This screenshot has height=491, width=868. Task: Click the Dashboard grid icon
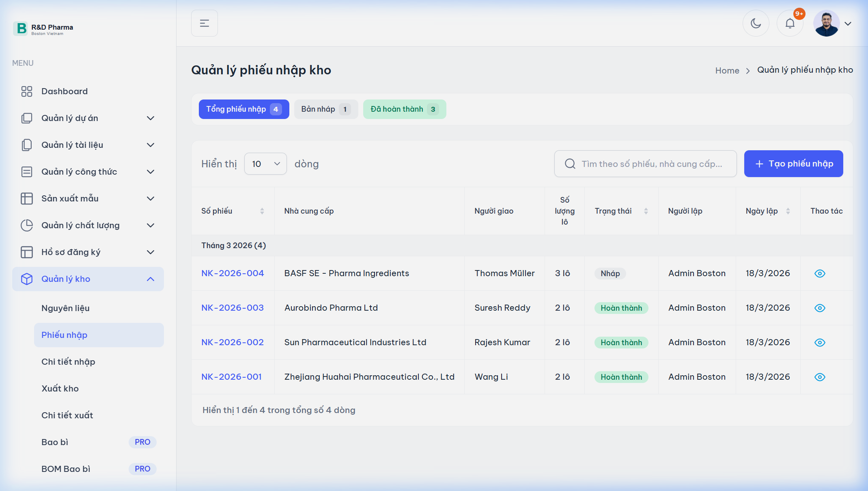(27, 91)
